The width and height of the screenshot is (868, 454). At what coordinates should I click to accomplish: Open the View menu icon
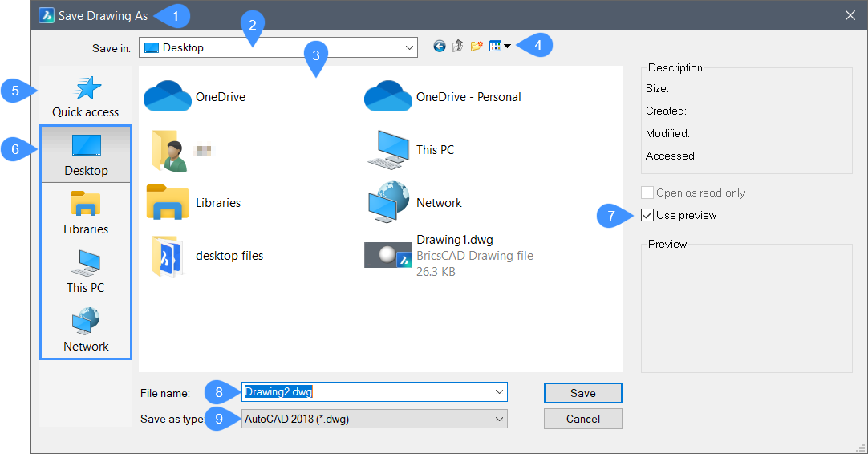click(499, 47)
